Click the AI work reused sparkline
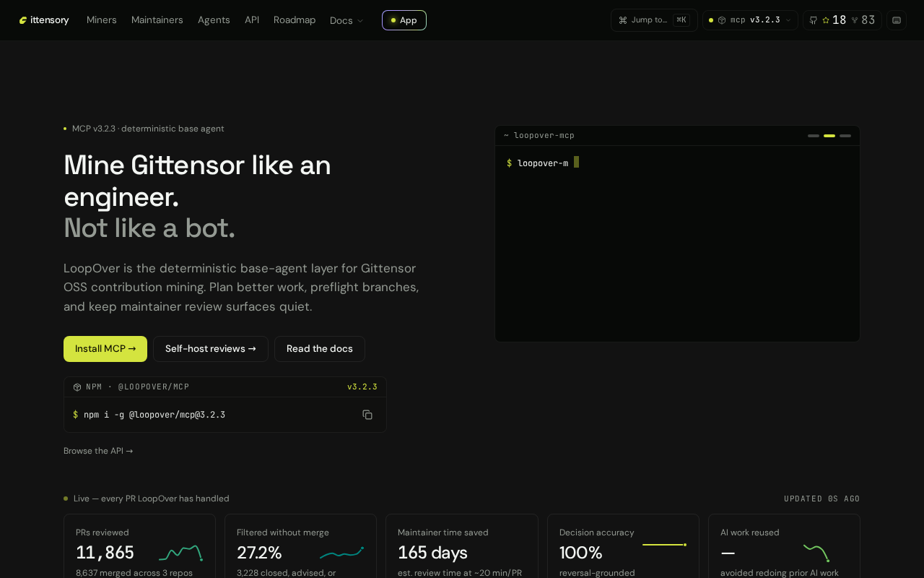Viewport: 924px width, 578px height. [817, 553]
